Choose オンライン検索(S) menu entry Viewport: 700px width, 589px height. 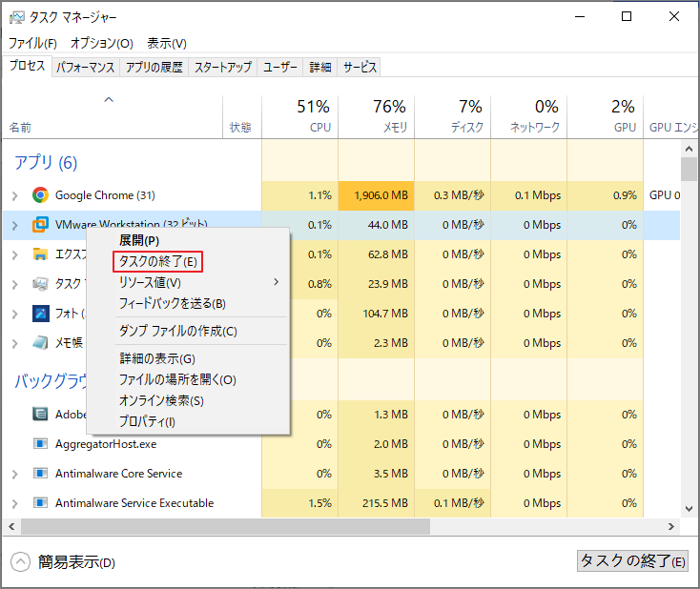[x=189, y=400]
